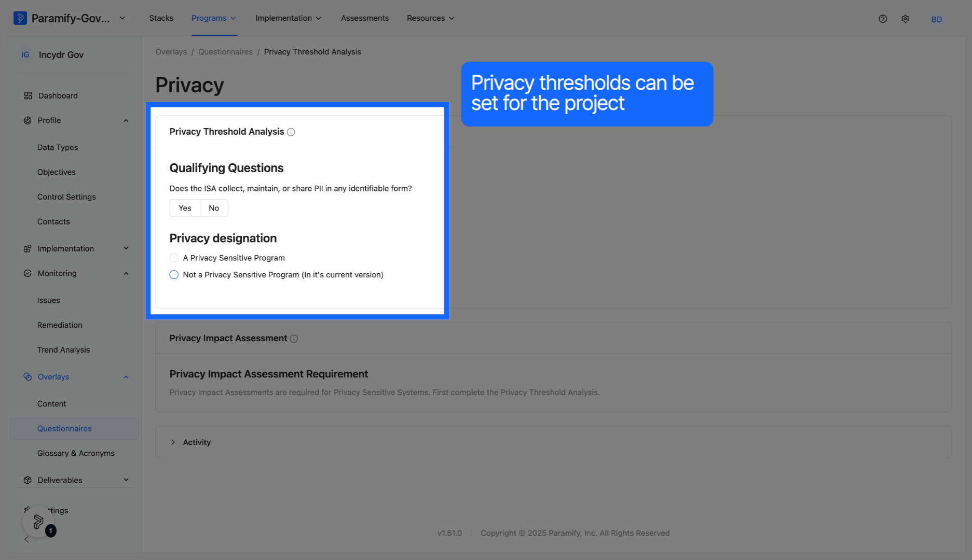Click the Overlays breadcrumb link

(x=171, y=52)
